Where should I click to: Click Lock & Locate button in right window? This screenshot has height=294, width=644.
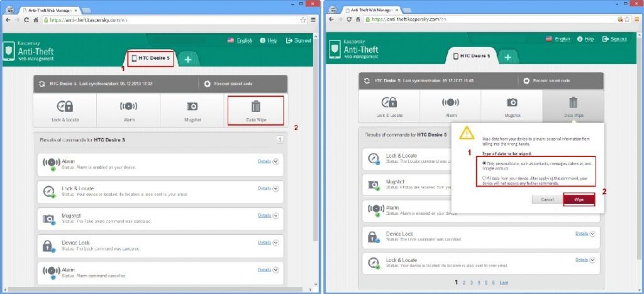coord(389,106)
